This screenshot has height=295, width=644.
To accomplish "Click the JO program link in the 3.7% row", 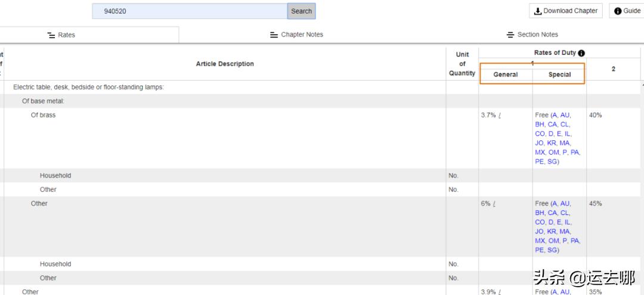I will [x=540, y=143].
